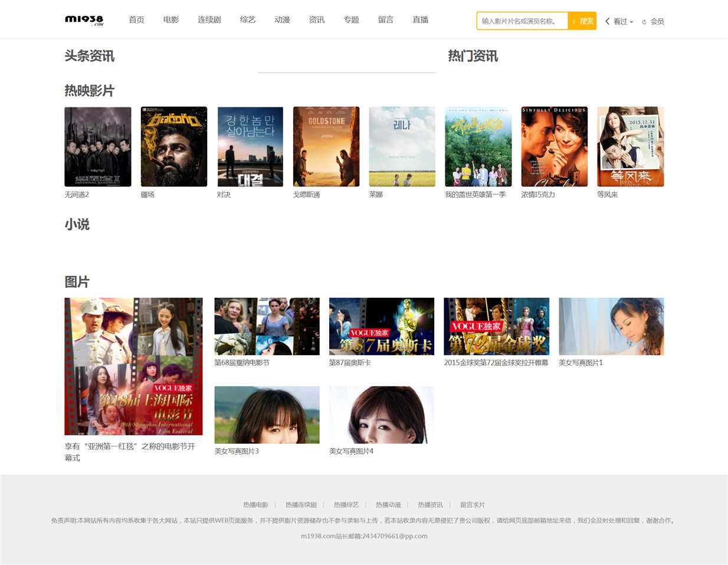The width and height of the screenshot is (728, 565).
Task: Open the 对决 movie poster
Action: click(250, 147)
